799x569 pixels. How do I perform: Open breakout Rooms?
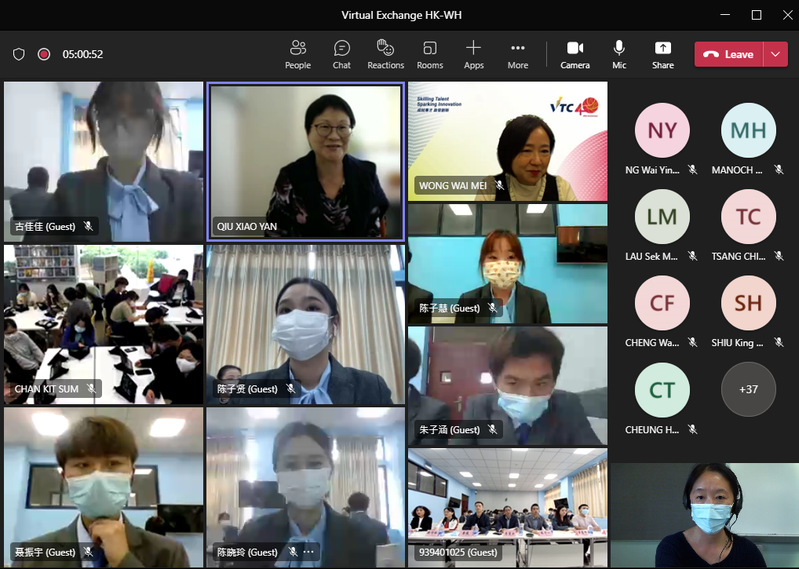(430, 54)
